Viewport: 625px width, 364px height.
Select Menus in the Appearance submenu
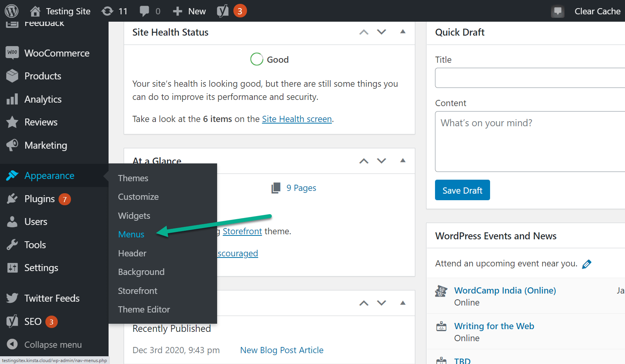click(131, 235)
